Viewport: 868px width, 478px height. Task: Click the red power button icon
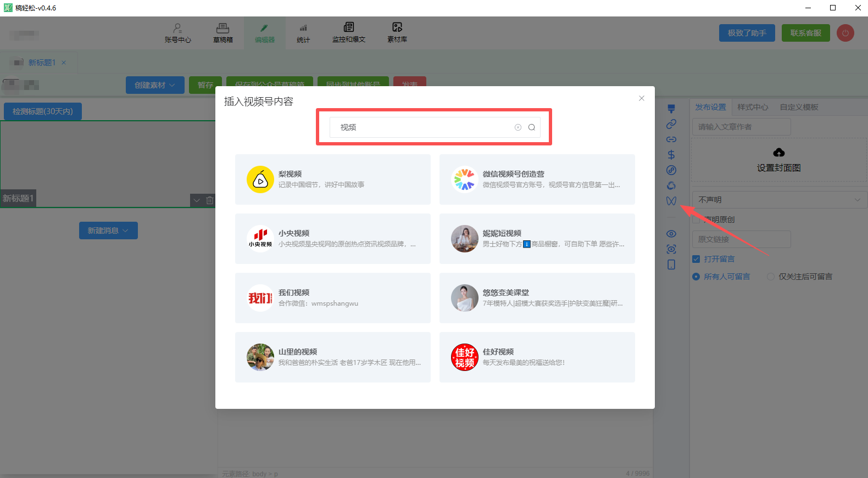[845, 33]
